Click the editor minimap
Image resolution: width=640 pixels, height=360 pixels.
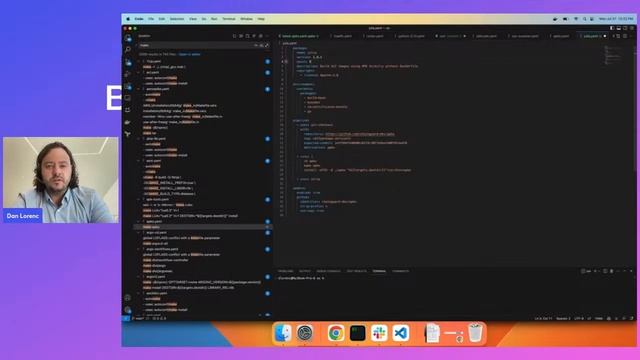(618, 55)
